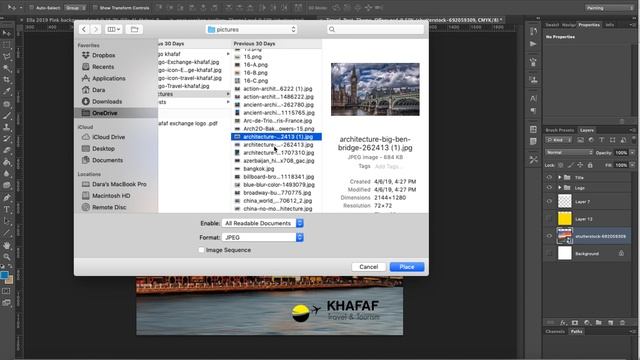
Task: Delete layer using trash icon
Action: click(x=622, y=322)
